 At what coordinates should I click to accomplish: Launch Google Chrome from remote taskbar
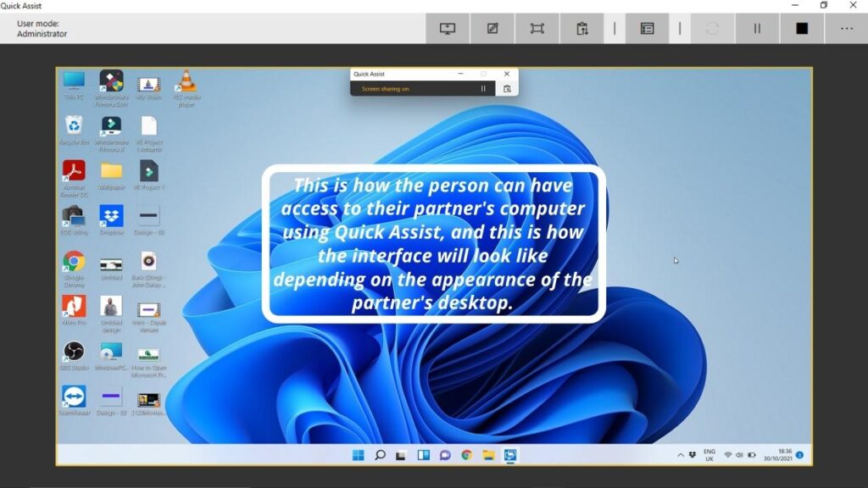tap(466, 455)
